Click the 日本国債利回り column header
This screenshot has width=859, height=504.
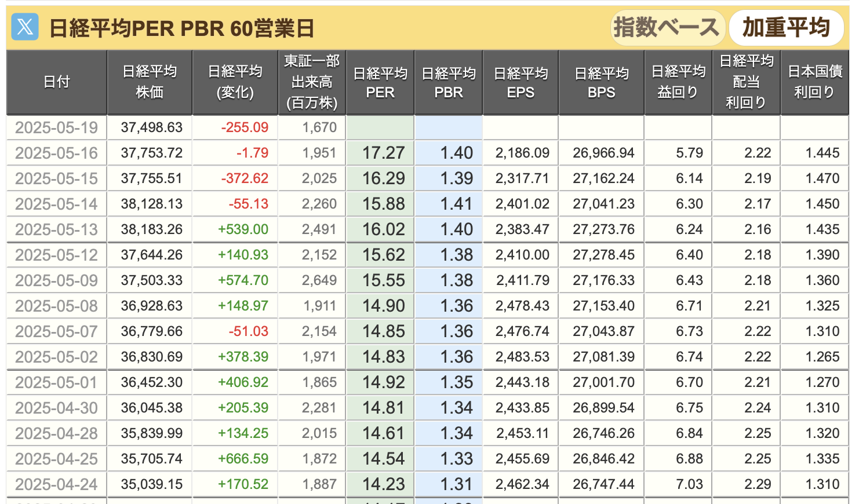[x=815, y=82]
